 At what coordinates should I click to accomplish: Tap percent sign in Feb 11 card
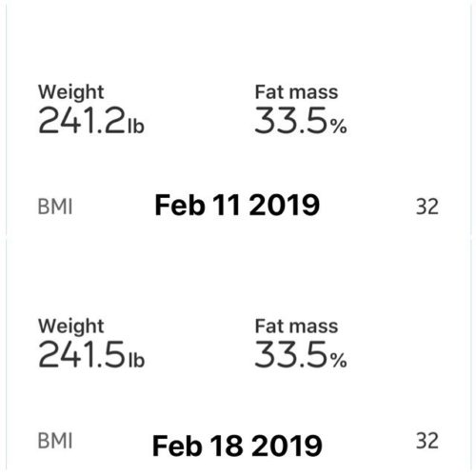(x=339, y=127)
